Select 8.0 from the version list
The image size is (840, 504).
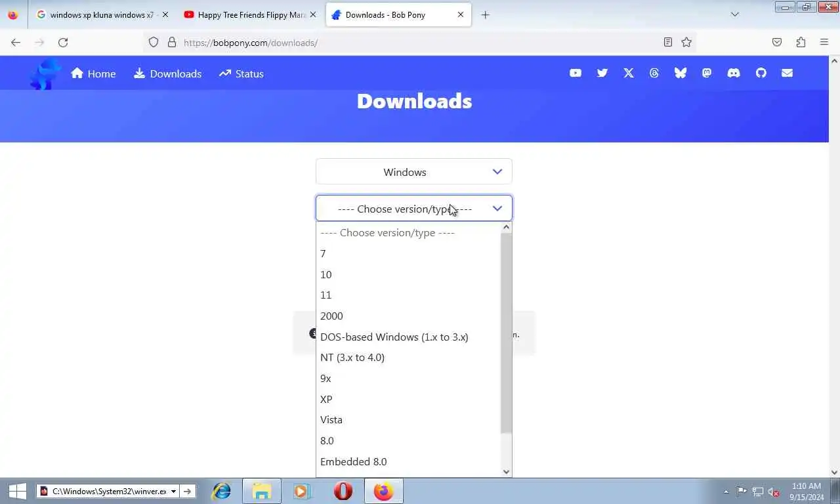click(408, 440)
